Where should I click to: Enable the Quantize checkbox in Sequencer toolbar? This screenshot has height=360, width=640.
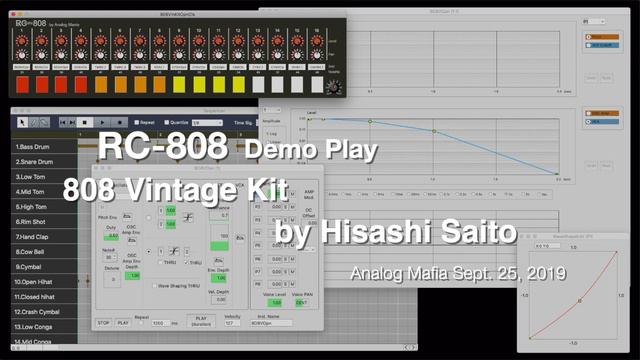[x=167, y=122]
